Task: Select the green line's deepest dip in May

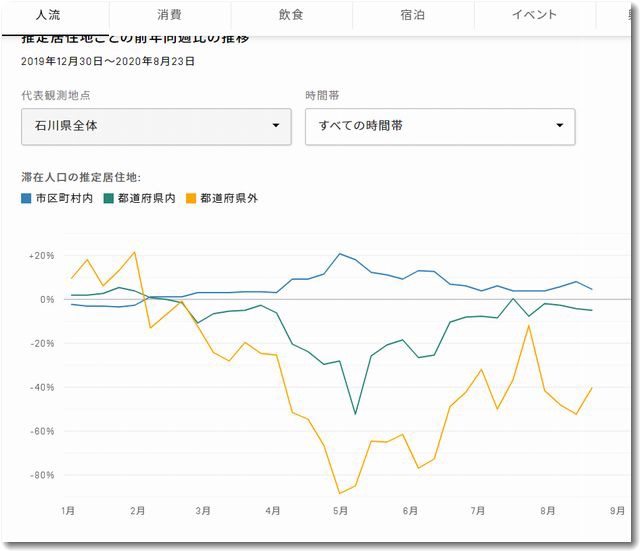Action: pyautogui.click(x=355, y=414)
